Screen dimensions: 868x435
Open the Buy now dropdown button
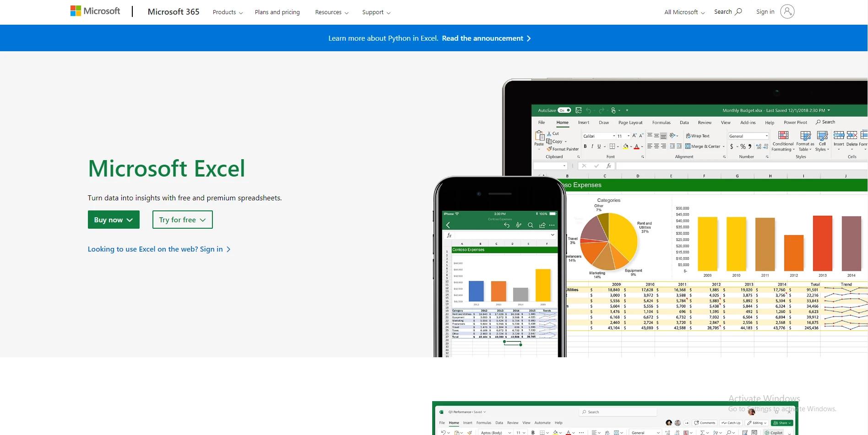[x=114, y=220]
